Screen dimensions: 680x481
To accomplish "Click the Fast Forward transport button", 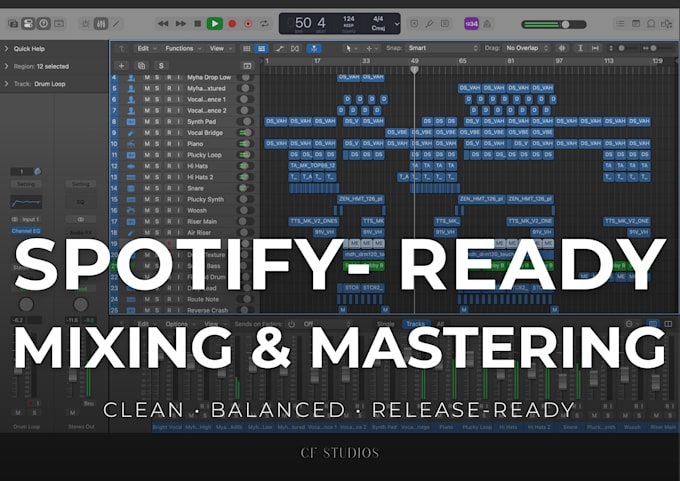I will (180, 23).
